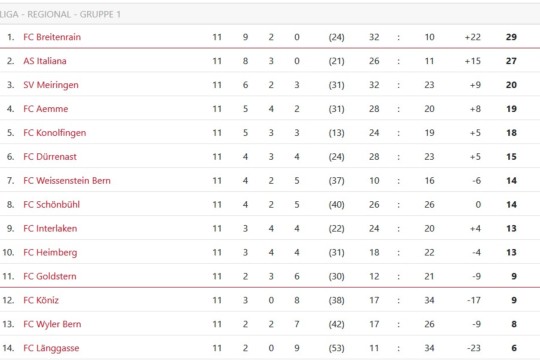Viewport: 540px width, 360px height.
Task: Open the AS Italiana team link
Action: (45, 61)
